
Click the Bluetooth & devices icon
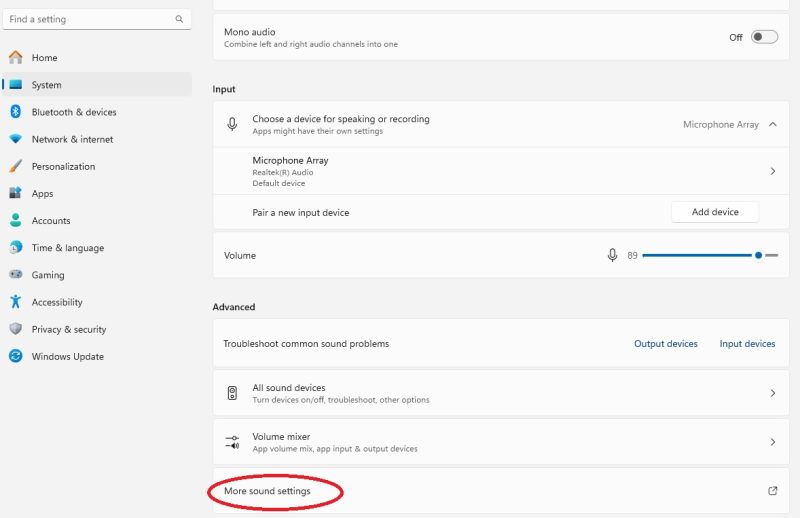click(x=15, y=112)
